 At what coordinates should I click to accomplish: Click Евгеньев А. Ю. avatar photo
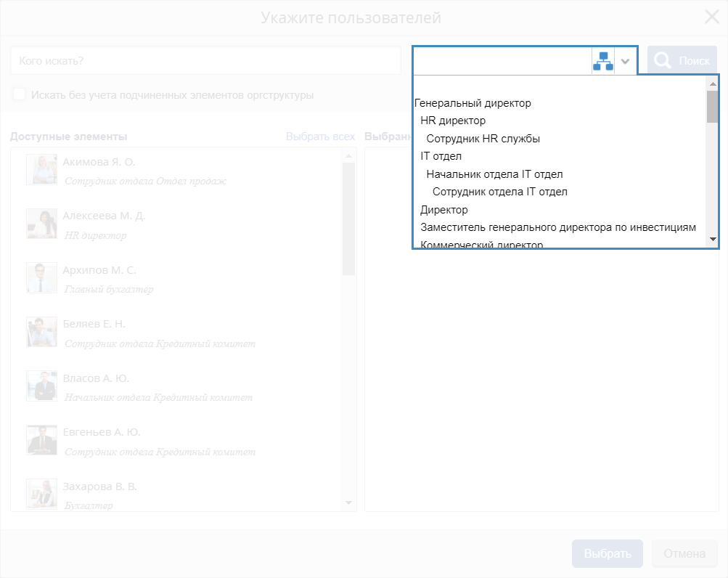(42, 440)
